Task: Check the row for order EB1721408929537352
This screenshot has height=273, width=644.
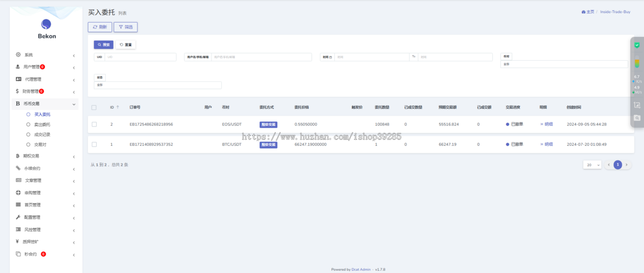Action: click(x=94, y=144)
